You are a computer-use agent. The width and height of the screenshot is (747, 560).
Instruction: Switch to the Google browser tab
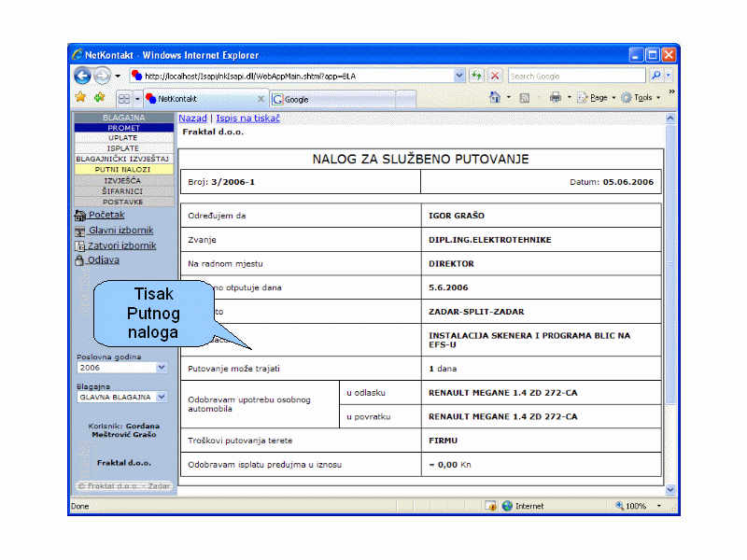[x=332, y=99]
